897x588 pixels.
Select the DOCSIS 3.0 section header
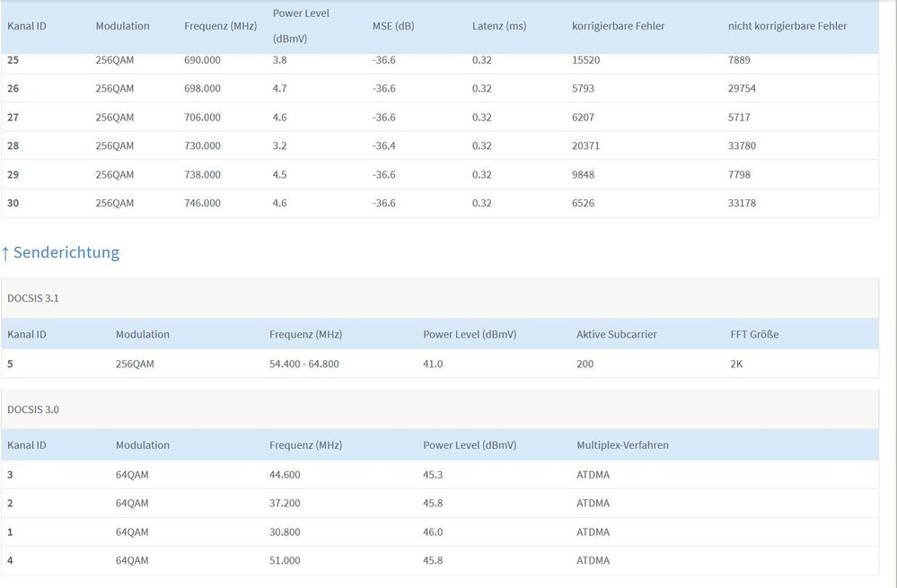[x=33, y=409]
